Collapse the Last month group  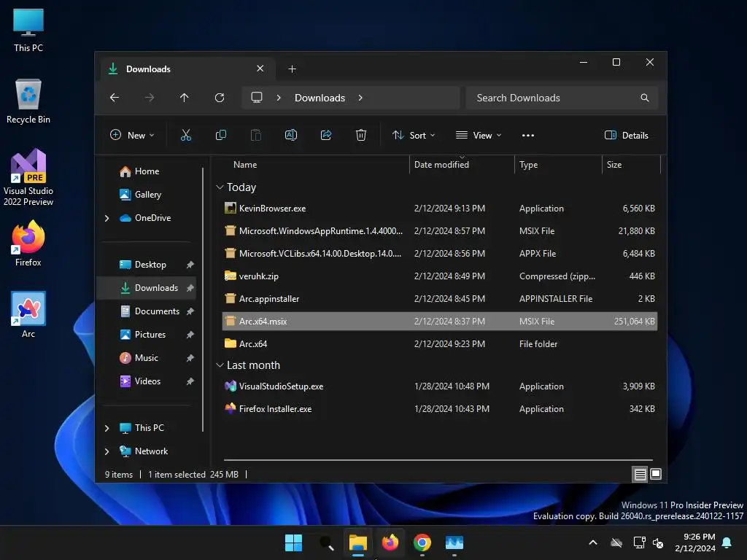coord(220,365)
